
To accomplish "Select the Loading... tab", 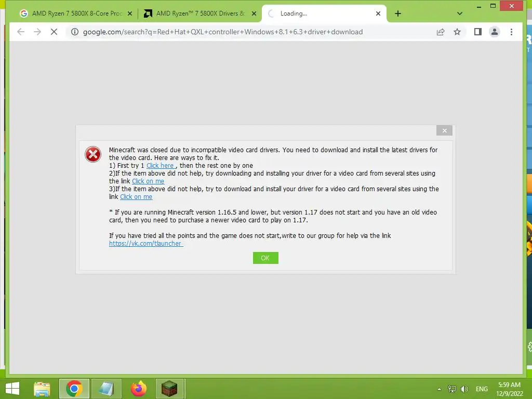I will tap(324, 14).
